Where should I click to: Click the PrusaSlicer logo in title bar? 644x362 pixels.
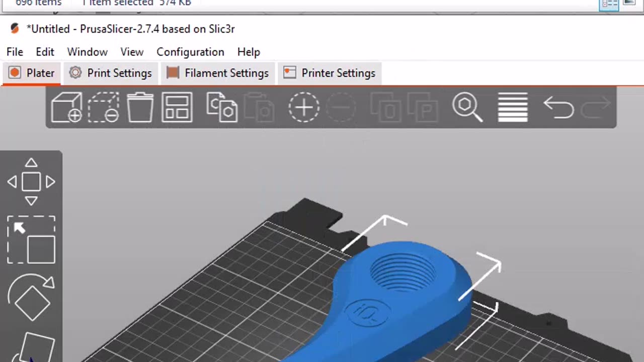[x=15, y=29]
